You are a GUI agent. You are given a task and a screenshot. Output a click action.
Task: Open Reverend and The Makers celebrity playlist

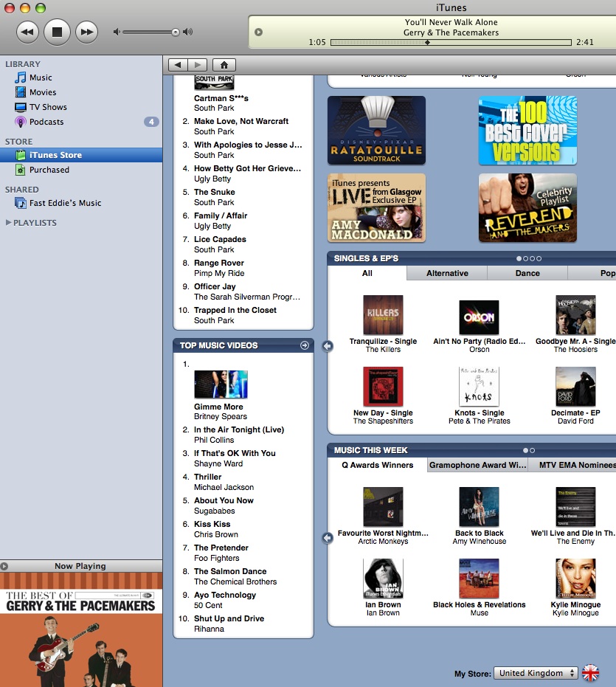[527, 207]
